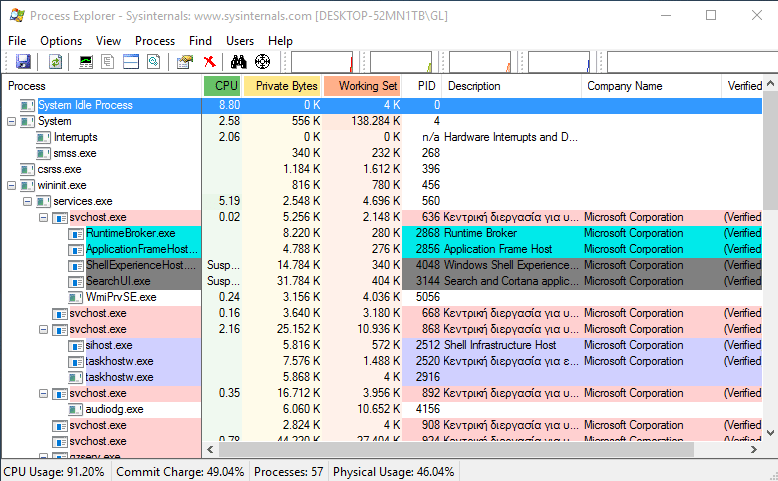Click Processes: 57 in status bar
778x481 pixels.
click(x=288, y=472)
